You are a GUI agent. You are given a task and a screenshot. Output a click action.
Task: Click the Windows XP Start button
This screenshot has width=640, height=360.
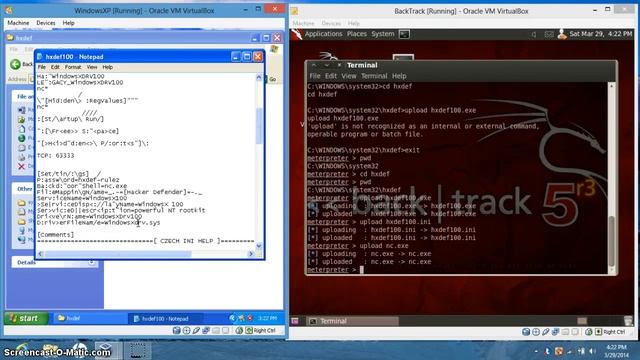coord(25,318)
